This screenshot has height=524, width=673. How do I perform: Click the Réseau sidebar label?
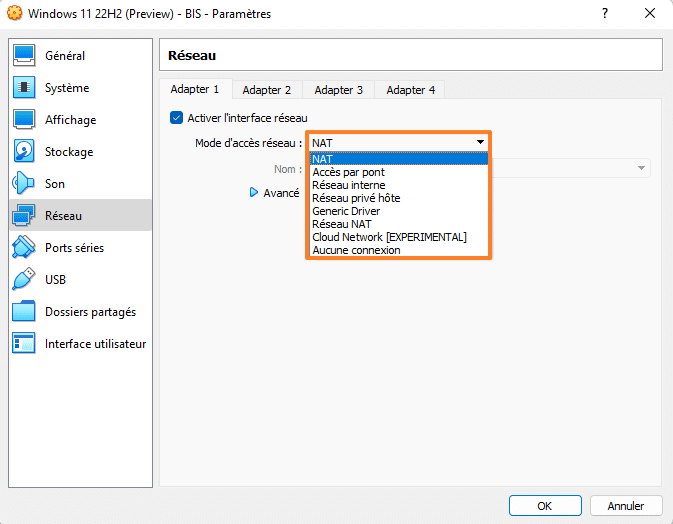coord(63,215)
